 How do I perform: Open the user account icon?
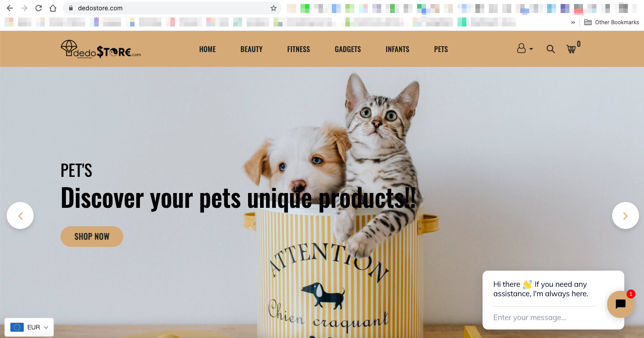521,48
